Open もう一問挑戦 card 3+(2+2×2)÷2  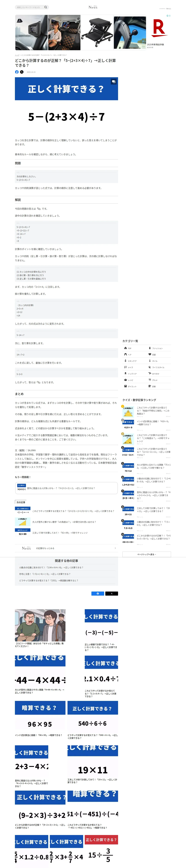click(x=66, y=488)
